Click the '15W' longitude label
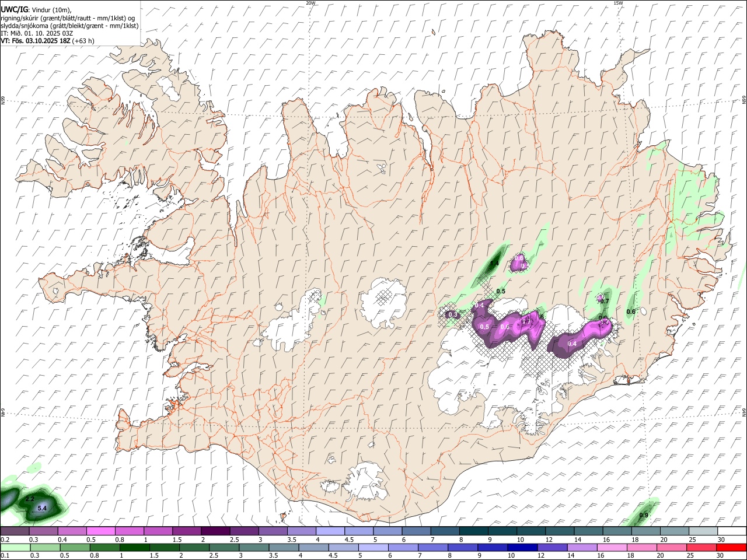Image resolution: width=747 pixels, height=560 pixels. tap(618, 3)
